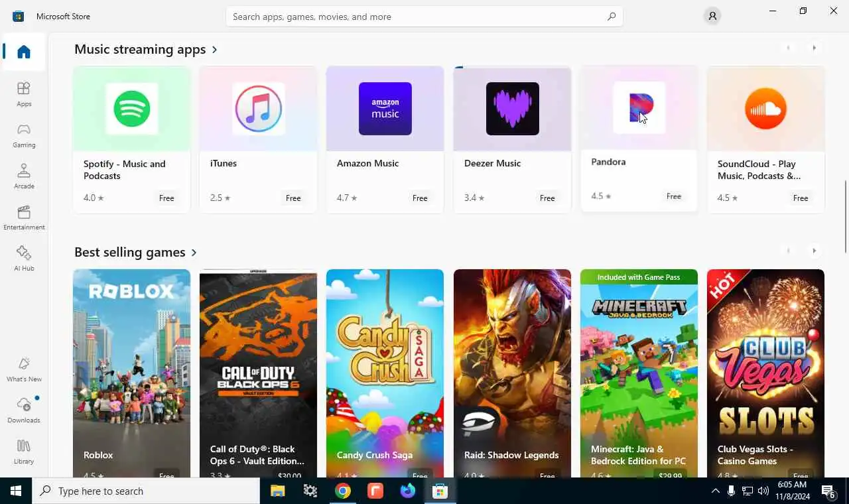Open Club Vegas Slots game thumbnail
The width and height of the screenshot is (849, 504).
pyautogui.click(x=766, y=373)
